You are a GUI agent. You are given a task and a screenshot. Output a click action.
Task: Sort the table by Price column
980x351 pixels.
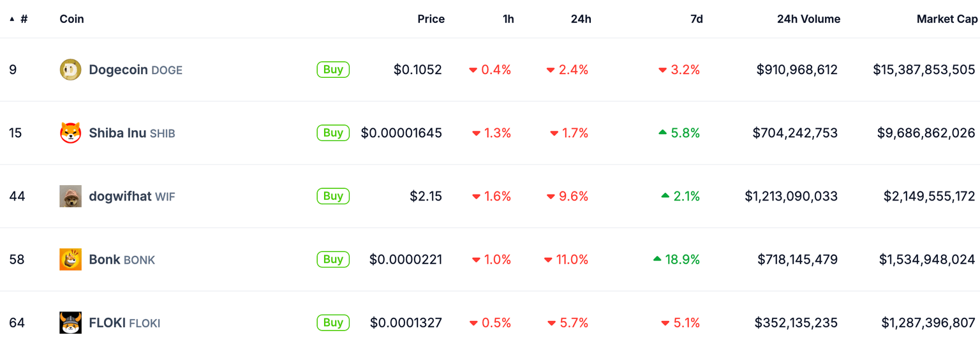431,19
